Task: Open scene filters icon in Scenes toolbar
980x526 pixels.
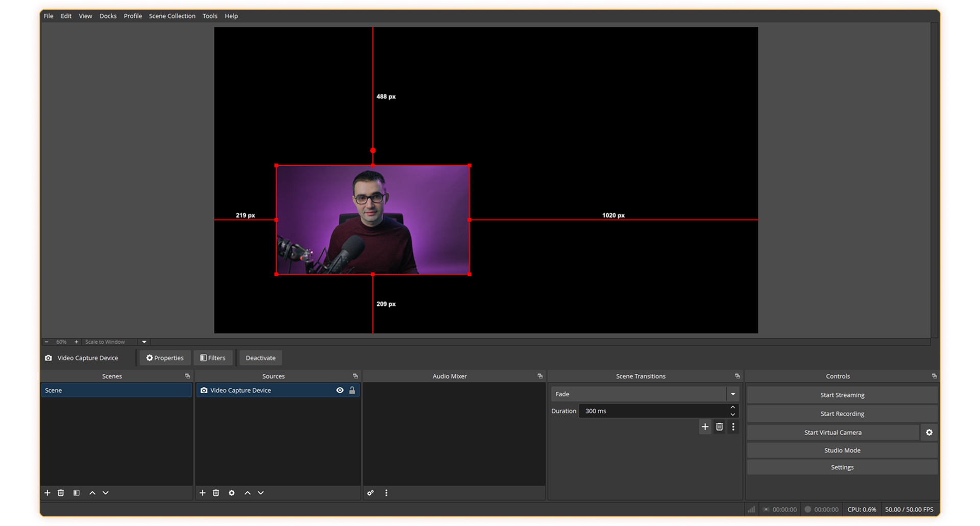Action: tap(76, 493)
